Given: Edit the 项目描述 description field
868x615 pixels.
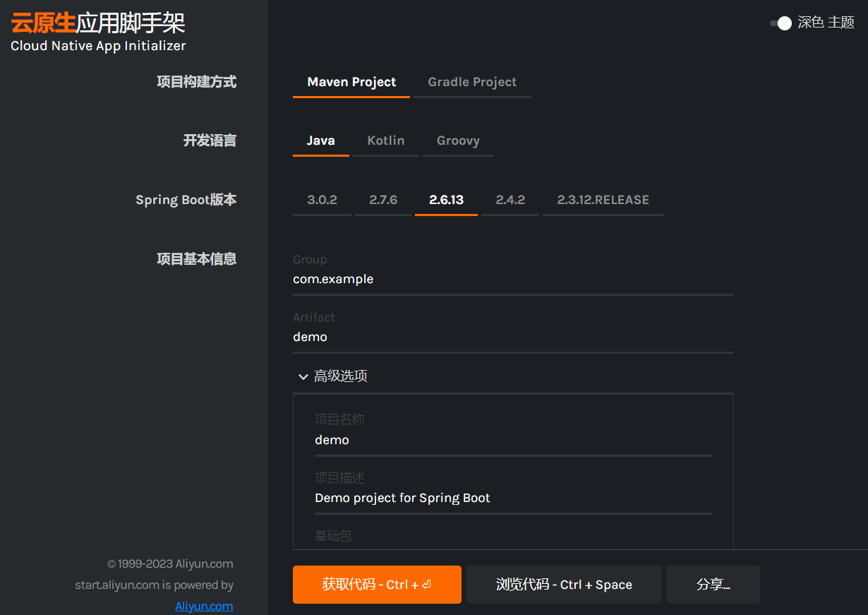Looking at the screenshot, I should coord(513,498).
